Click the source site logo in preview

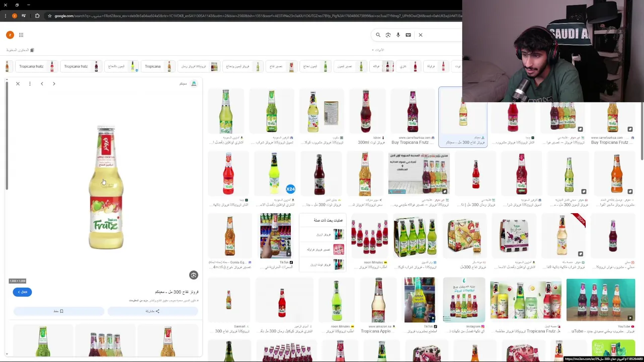coord(194,83)
